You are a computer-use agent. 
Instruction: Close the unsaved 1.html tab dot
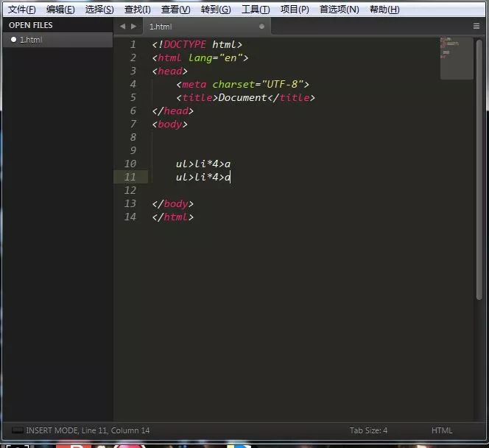[x=261, y=27]
